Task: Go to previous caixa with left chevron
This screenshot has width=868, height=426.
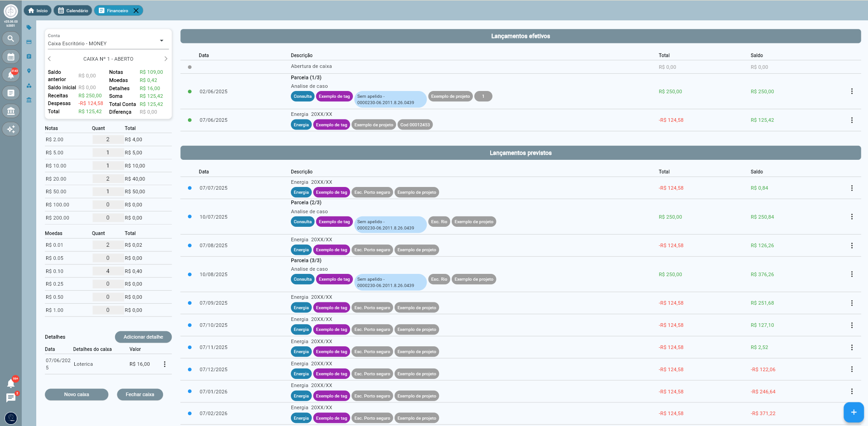Action: click(49, 59)
